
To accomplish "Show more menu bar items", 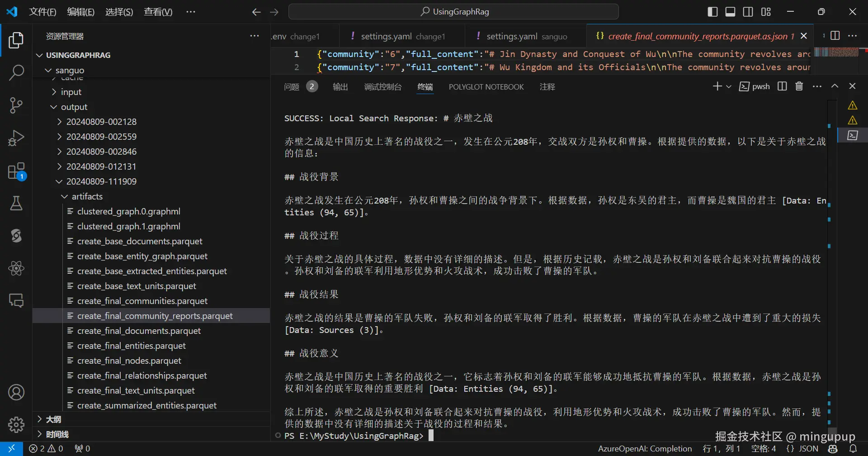I will (191, 12).
